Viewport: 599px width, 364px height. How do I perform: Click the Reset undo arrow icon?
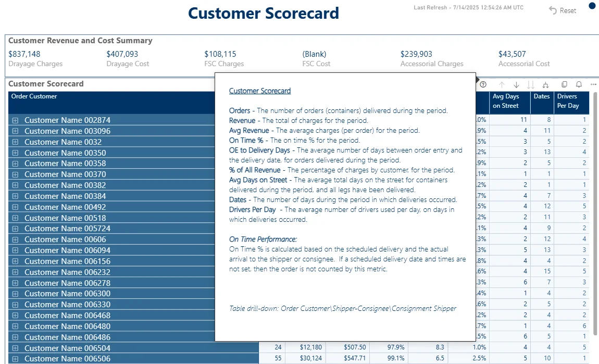pos(553,10)
